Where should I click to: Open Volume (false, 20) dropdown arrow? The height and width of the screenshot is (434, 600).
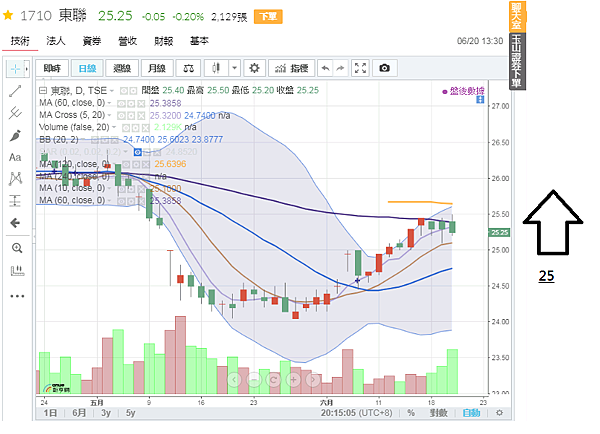(114, 127)
